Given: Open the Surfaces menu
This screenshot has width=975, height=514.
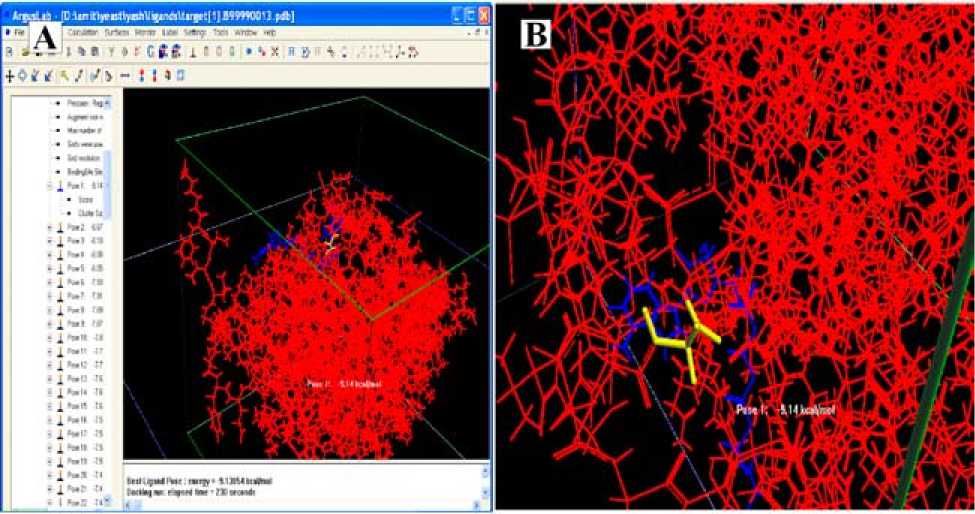Looking at the screenshot, I should click(x=117, y=32).
